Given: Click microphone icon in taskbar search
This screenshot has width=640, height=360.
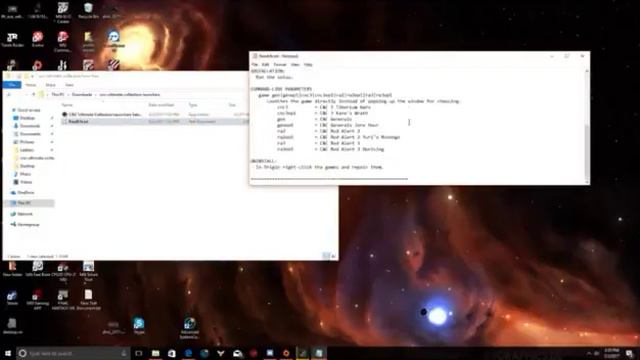Looking at the screenshot, I should [124, 353].
